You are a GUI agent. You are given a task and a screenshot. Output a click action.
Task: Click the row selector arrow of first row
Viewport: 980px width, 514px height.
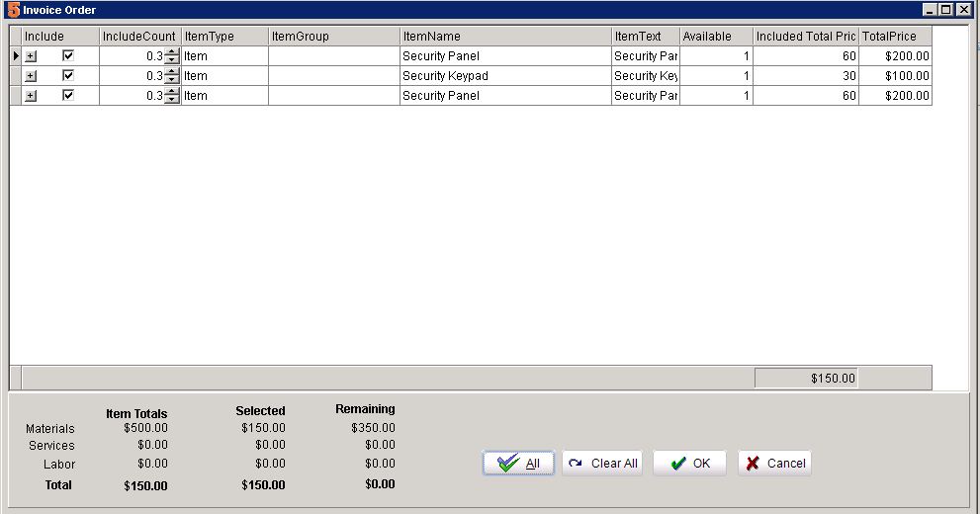coord(16,55)
